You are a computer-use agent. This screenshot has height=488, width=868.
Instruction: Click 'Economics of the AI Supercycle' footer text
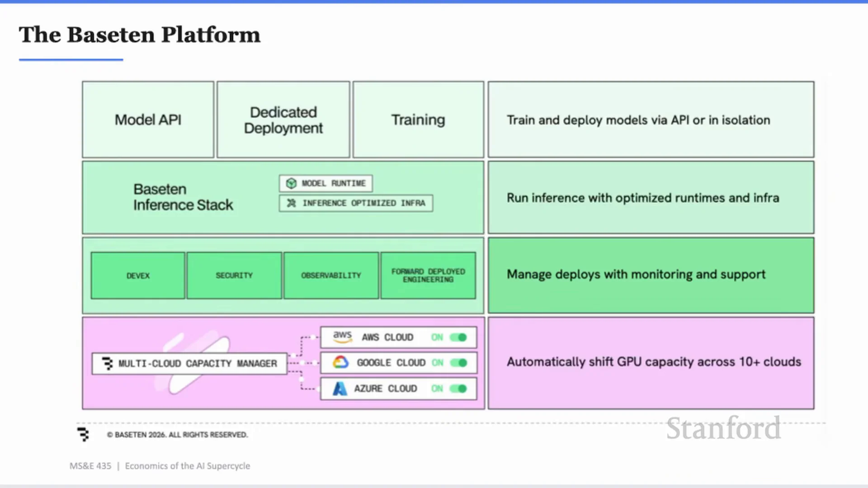[x=187, y=466]
